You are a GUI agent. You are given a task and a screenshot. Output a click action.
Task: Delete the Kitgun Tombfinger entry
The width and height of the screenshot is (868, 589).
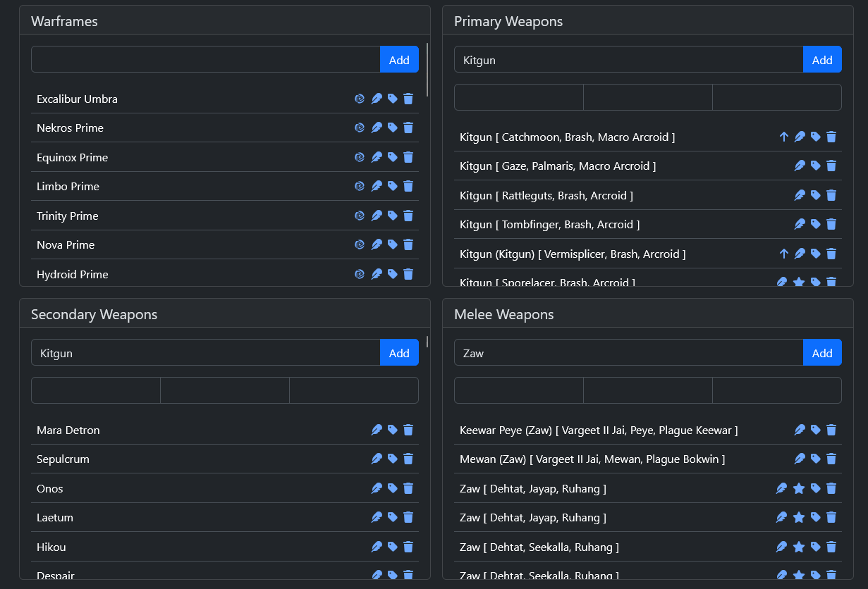(x=831, y=225)
